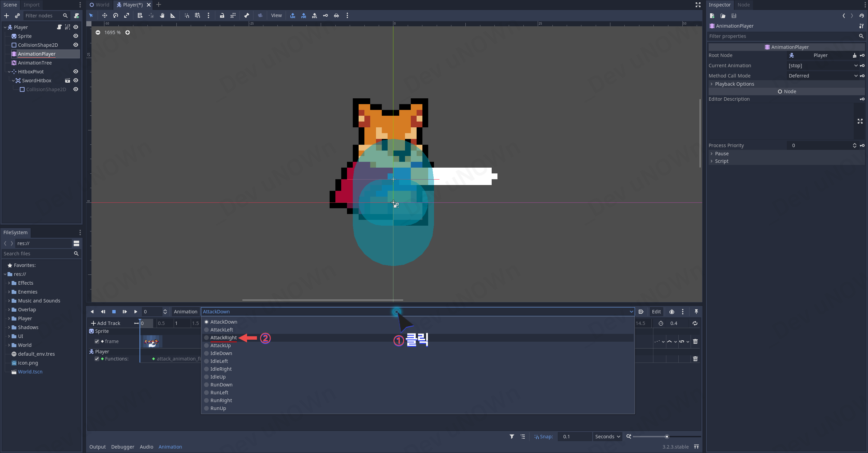Uncheck the frame track enabled checkbox
868x453 pixels.
tap(97, 341)
